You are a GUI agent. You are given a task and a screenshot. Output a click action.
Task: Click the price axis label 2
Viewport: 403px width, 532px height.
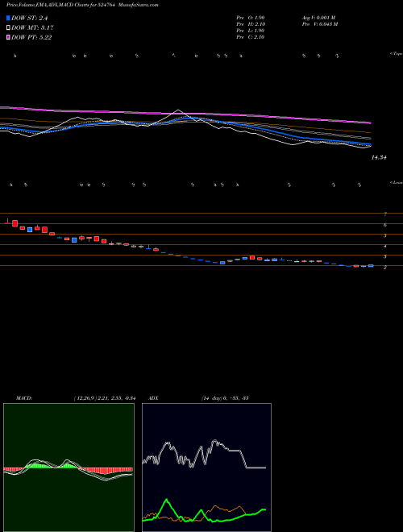coord(385,268)
